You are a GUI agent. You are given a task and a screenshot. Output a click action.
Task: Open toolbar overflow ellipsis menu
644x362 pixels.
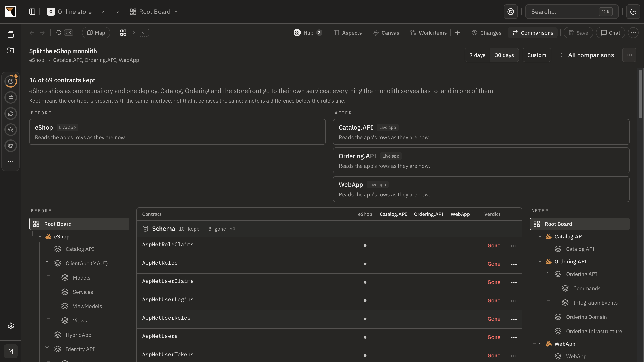click(633, 33)
